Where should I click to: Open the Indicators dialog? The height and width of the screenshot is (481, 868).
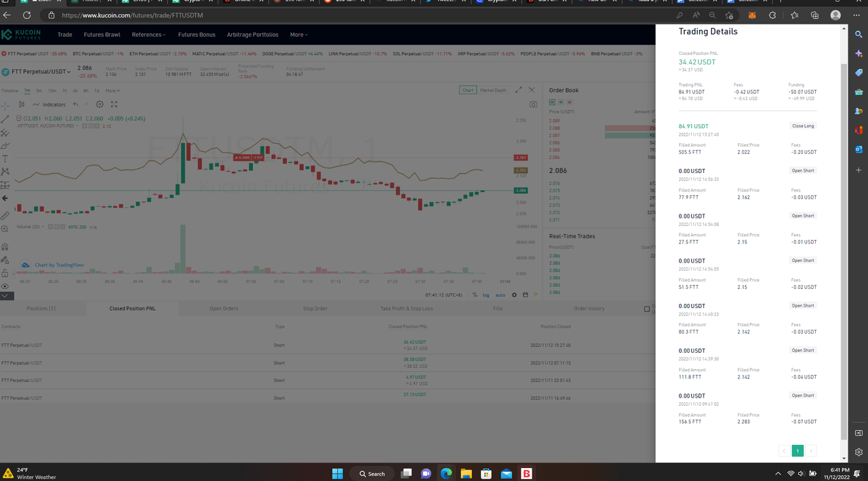click(x=50, y=104)
